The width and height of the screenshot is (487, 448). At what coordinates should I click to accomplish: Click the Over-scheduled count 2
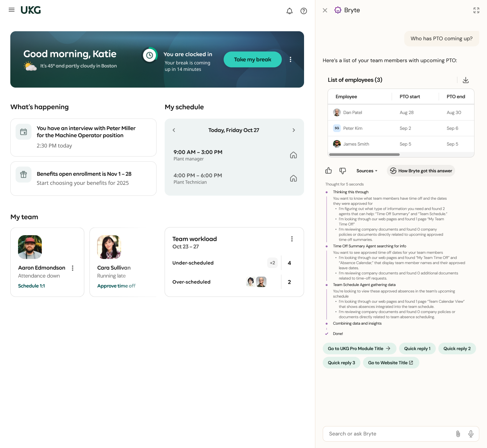tap(289, 282)
